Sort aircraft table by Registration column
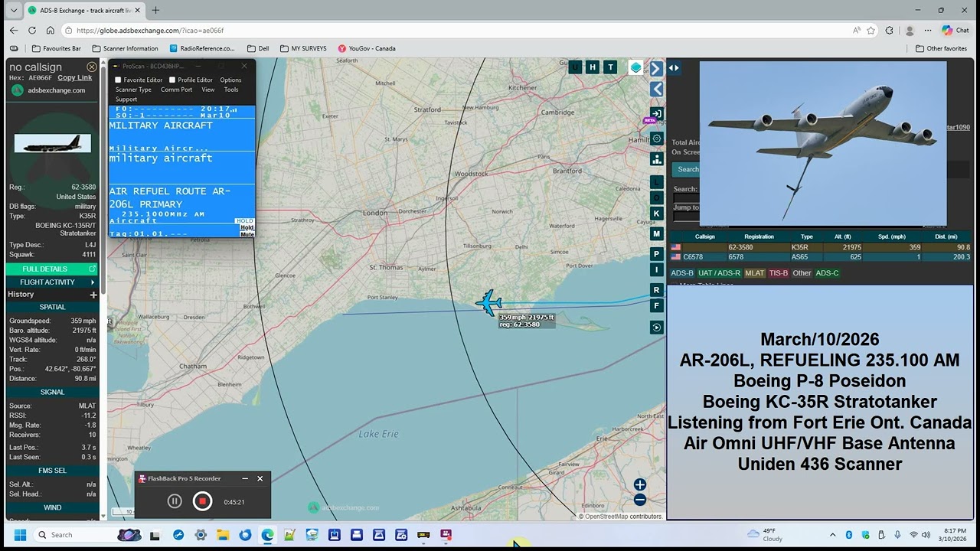Image resolution: width=980 pixels, height=551 pixels. (759, 236)
